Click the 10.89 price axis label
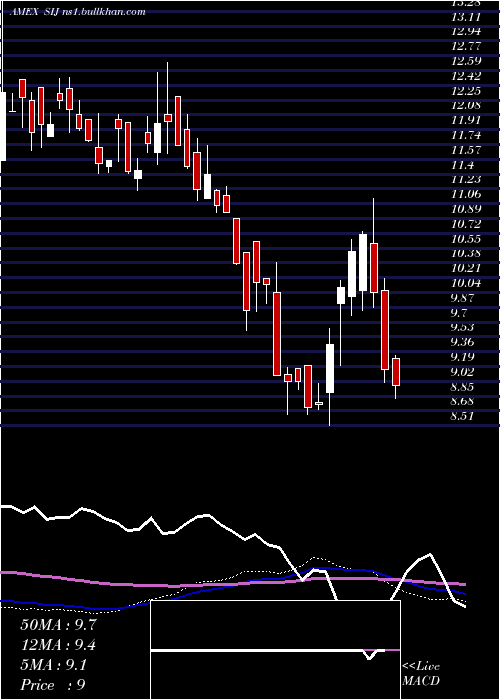The height and width of the screenshot is (700, 500). [466, 209]
